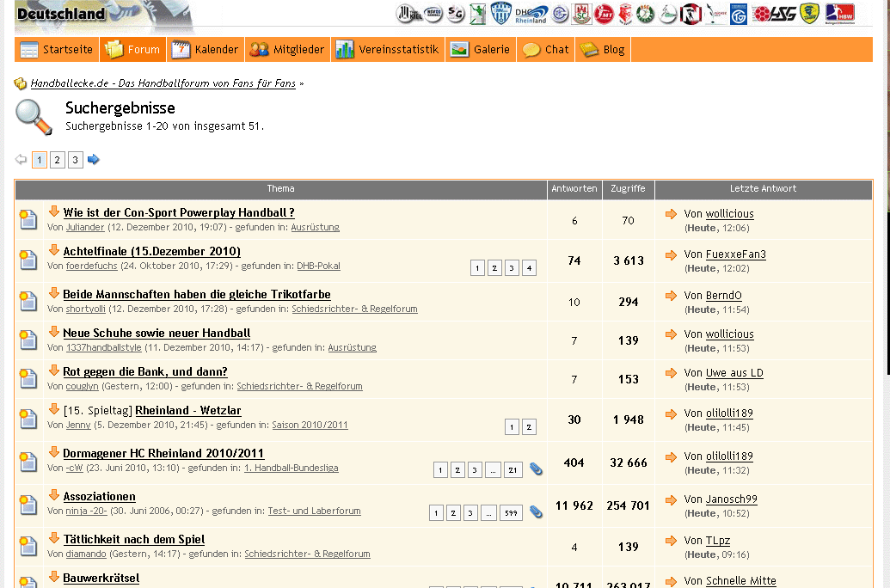Image resolution: width=890 pixels, height=588 pixels.
Task: Open the Handballecke.de breadcrumb link
Action: (x=163, y=83)
